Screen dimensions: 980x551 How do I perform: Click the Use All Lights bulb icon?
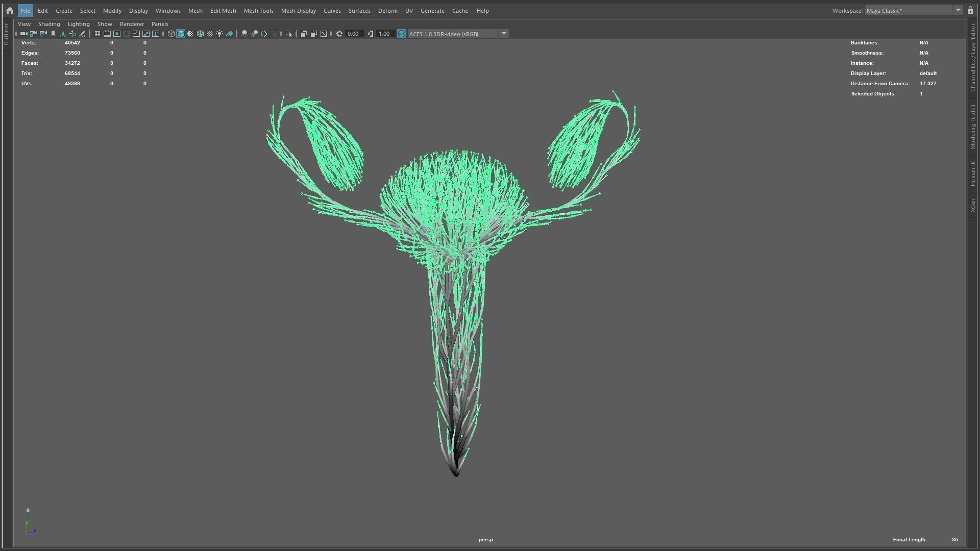coord(219,34)
